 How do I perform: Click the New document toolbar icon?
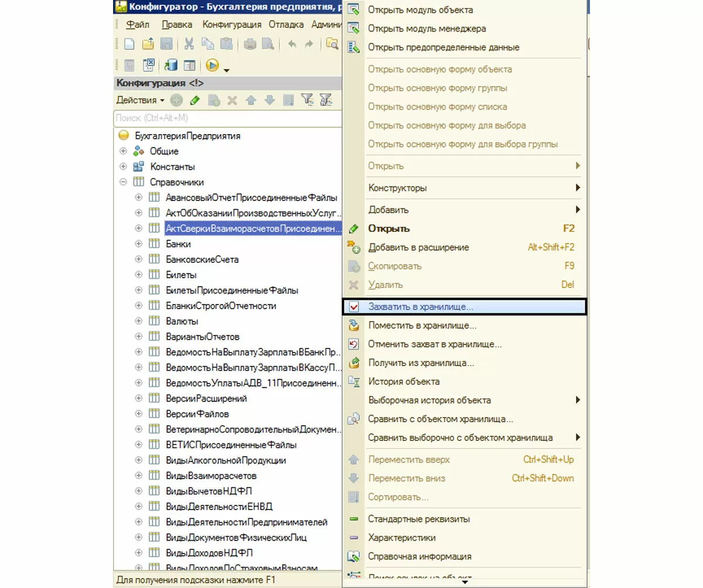coord(130,44)
